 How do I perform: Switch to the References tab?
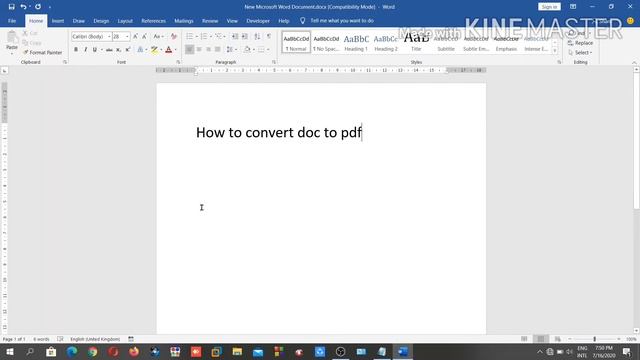coord(153,21)
